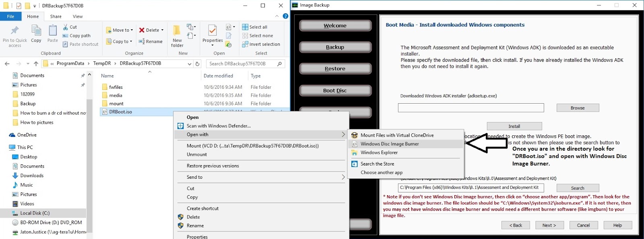Click the Welcome button in Image Backup sidebar
Image resolution: width=644 pixels, height=239 pixels.
pyautogui.click(x=335, y=26)
